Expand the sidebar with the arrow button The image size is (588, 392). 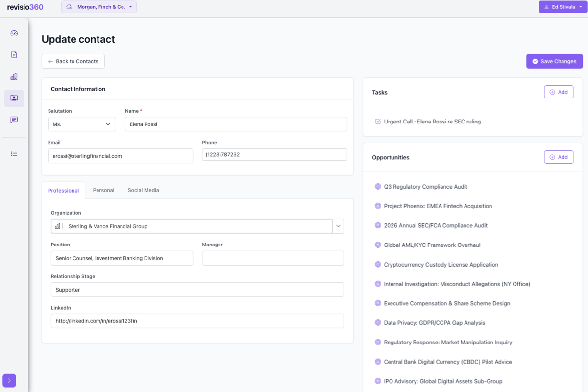pos(9,381)
